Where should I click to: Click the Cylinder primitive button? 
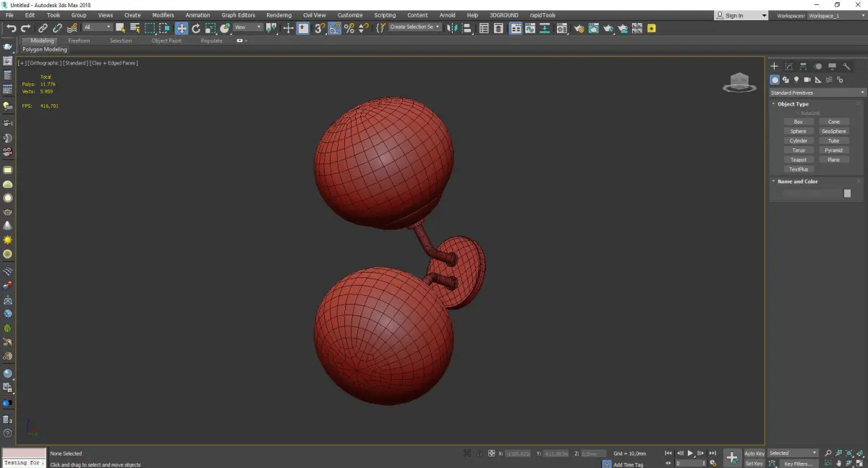coord(799,141)
